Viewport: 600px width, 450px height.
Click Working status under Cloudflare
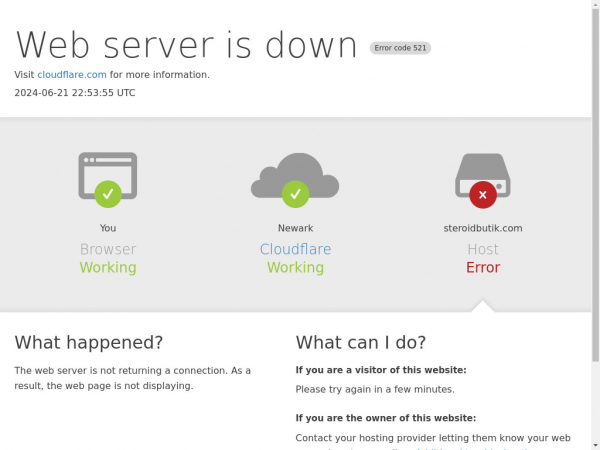(x=295, y=267)
